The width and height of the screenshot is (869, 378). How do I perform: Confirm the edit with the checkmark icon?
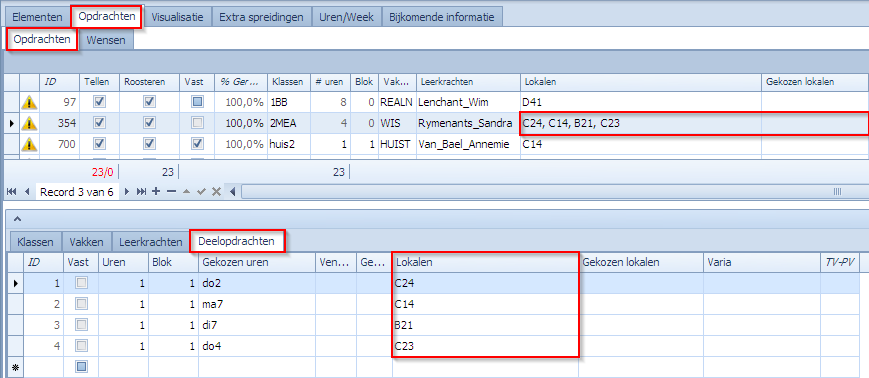point(202,192)
